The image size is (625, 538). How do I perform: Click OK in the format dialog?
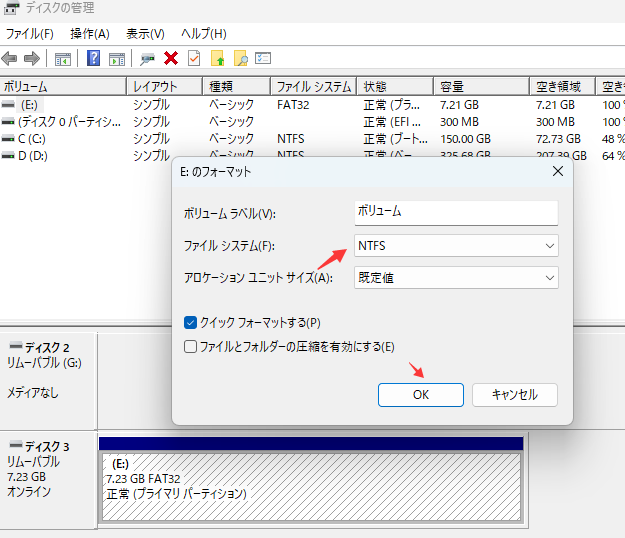pos(421,395)
